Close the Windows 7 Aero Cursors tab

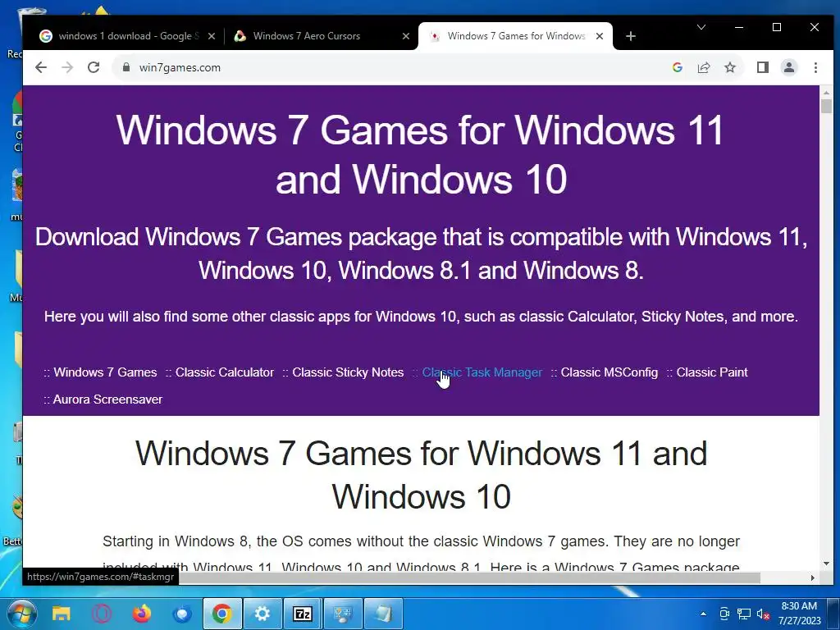405,36
